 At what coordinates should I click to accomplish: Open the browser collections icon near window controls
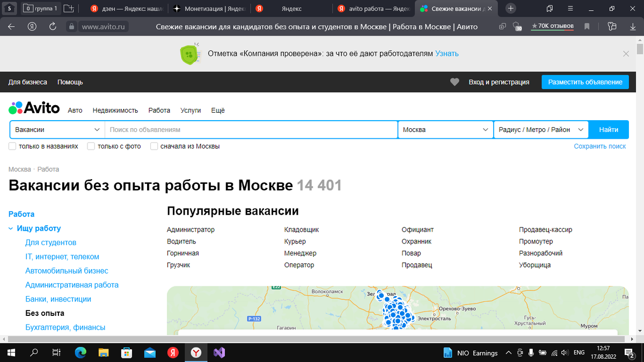pyautogui.click(x=550, y=9)
